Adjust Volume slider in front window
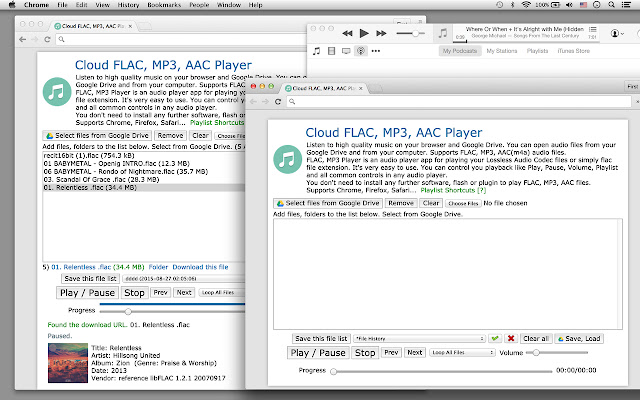 pos(557,353)
